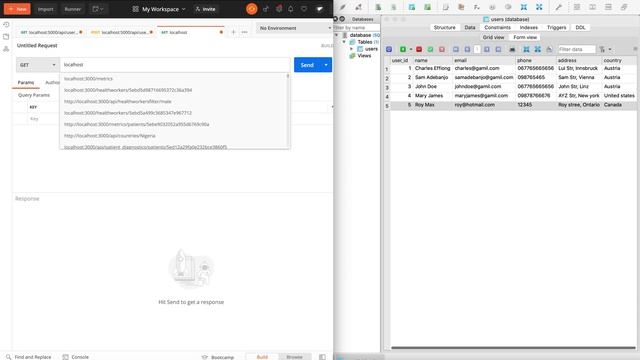
Task: Switch to Triggers tab
Action: pos(556,27)
